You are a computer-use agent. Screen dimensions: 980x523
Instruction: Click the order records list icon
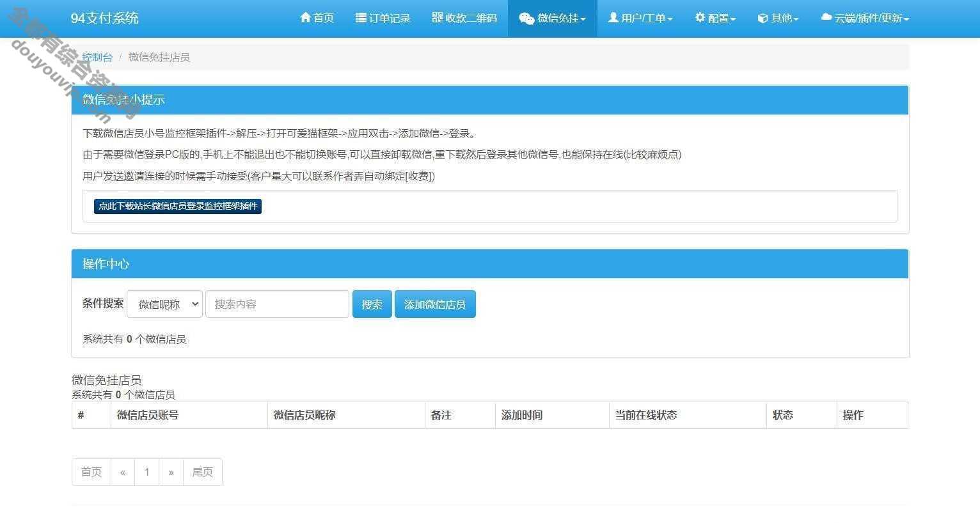[x=361, y=18]
